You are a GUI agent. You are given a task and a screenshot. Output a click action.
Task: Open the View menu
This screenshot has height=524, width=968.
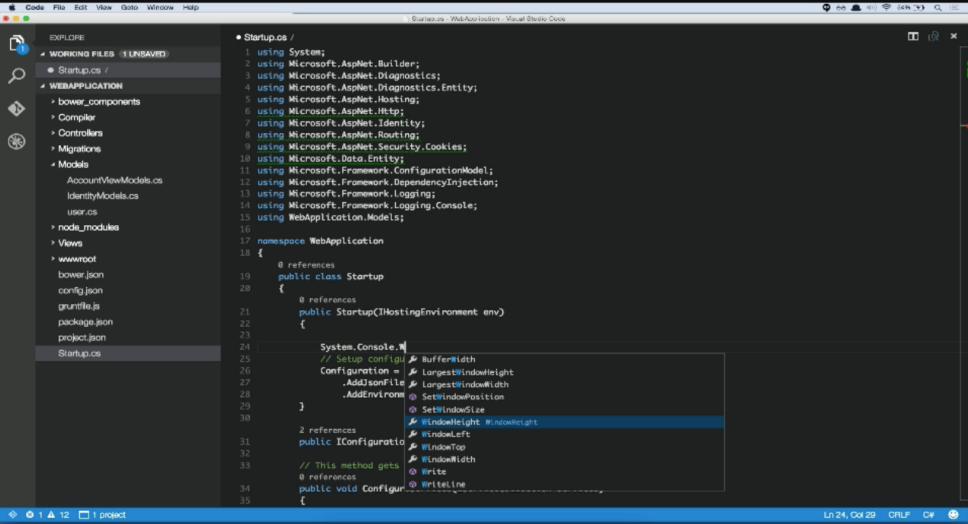click(x=103, y=7)
